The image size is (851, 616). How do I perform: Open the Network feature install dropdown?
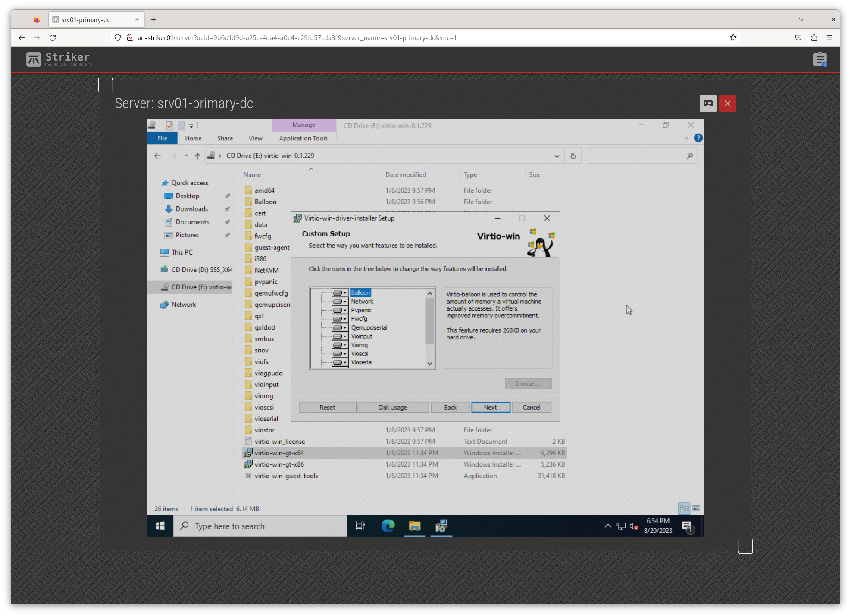340,302
